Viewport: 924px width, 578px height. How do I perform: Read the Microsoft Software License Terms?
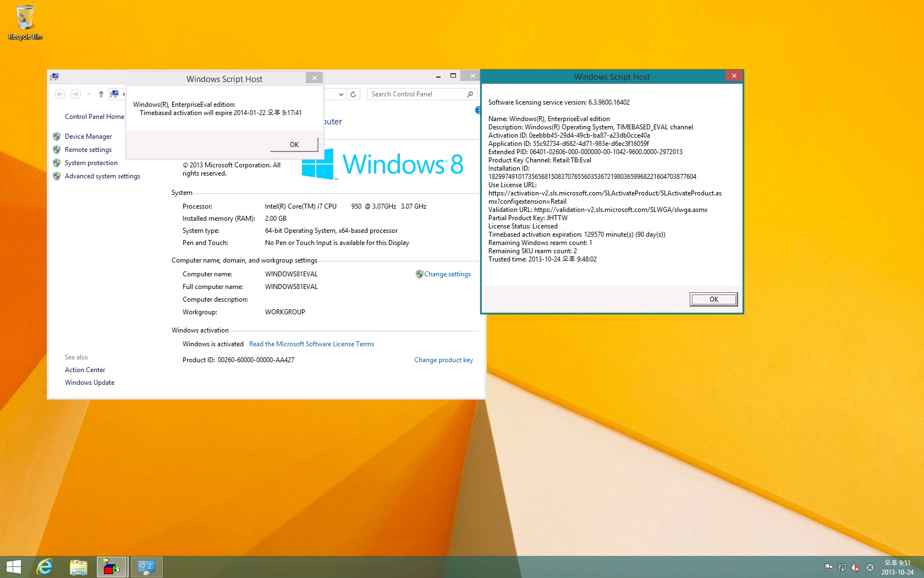(x=311, y=344)
